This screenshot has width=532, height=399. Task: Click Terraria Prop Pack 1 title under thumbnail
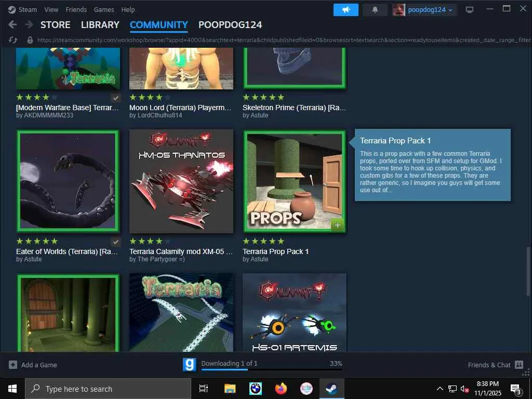tap(275, 251)
